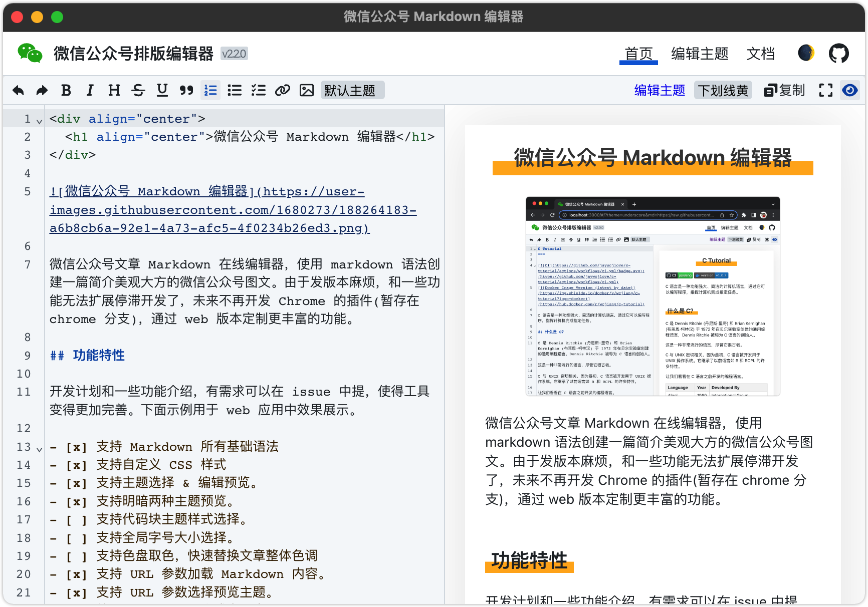Click the undo arrow icon
This screenshot has height=607, width=868.
click(18, 90)
